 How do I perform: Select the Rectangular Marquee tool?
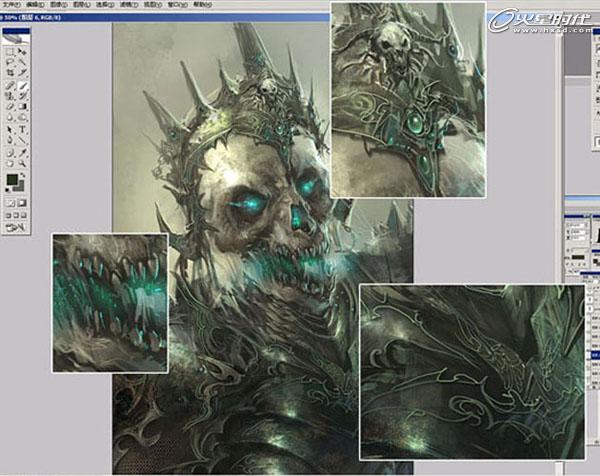click(10, 52)
